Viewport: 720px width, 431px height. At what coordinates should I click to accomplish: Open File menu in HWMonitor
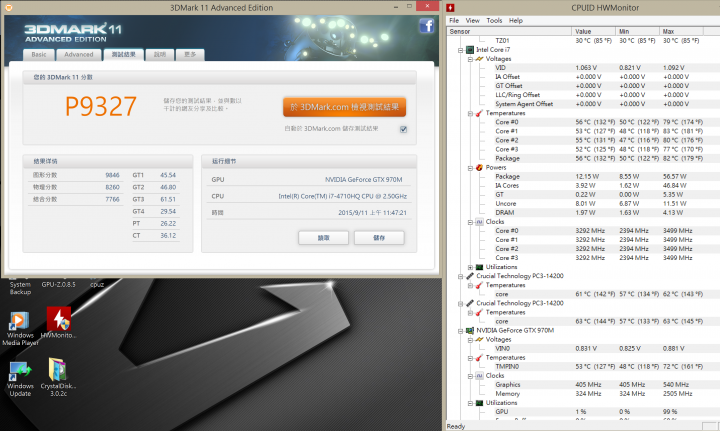(x=454, y=20)
